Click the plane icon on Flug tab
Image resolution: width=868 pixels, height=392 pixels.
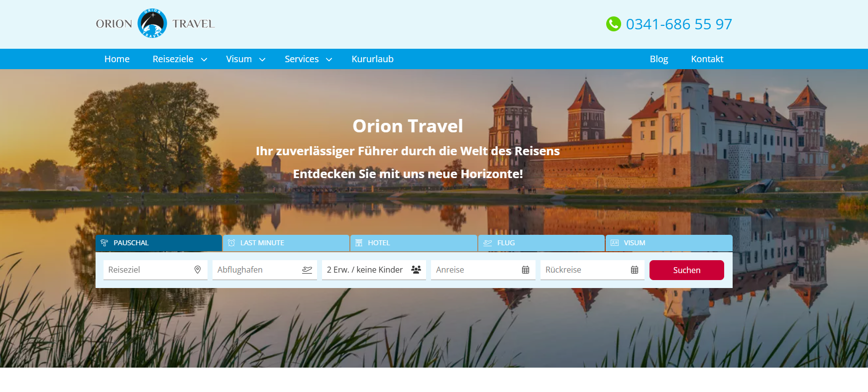[x=488, y=243]
